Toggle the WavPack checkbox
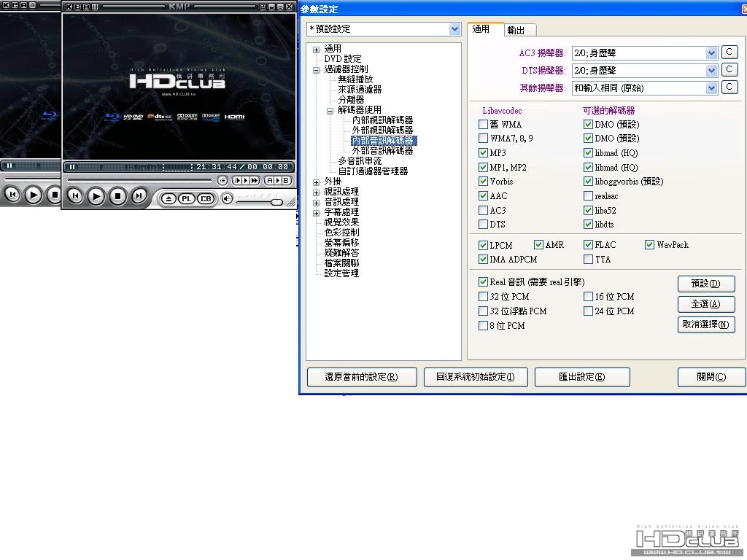Image resolution: width=747 pixels, height=560 pixels. (x=649, y=245)
